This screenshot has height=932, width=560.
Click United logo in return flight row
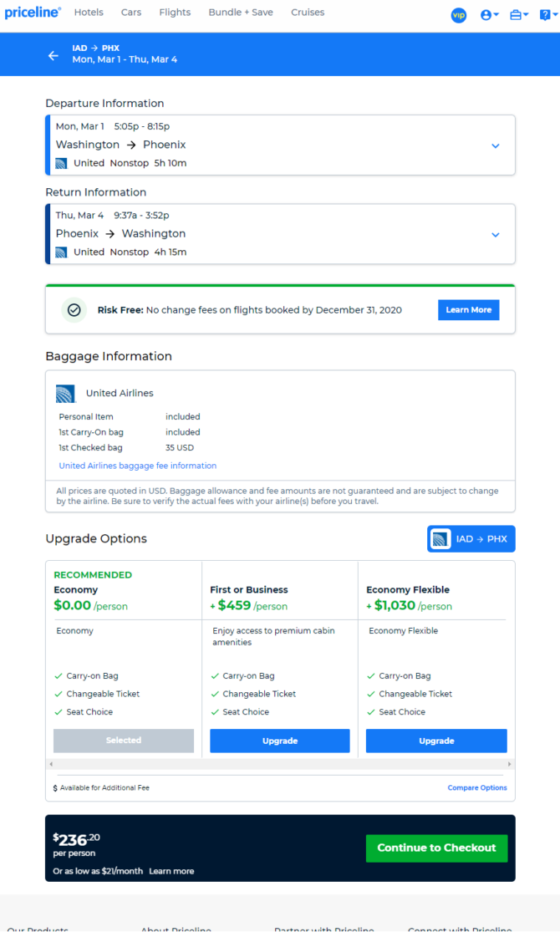(x=61, y=252)
